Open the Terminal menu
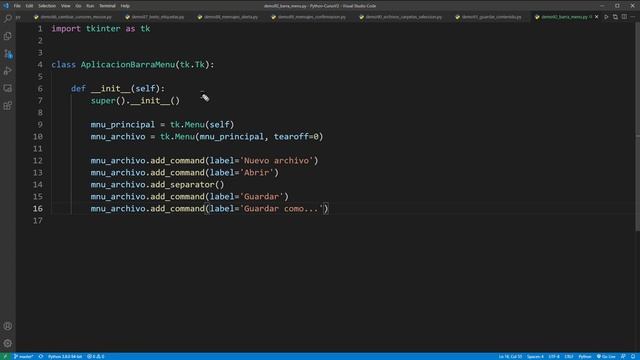This screenshot has height=360, width=640. point(107,6)
